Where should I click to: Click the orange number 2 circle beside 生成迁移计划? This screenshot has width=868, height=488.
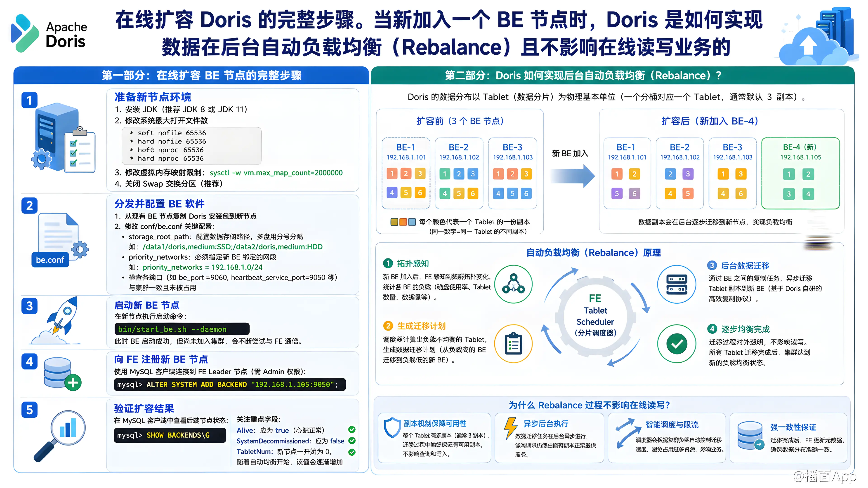pos(388,326)
